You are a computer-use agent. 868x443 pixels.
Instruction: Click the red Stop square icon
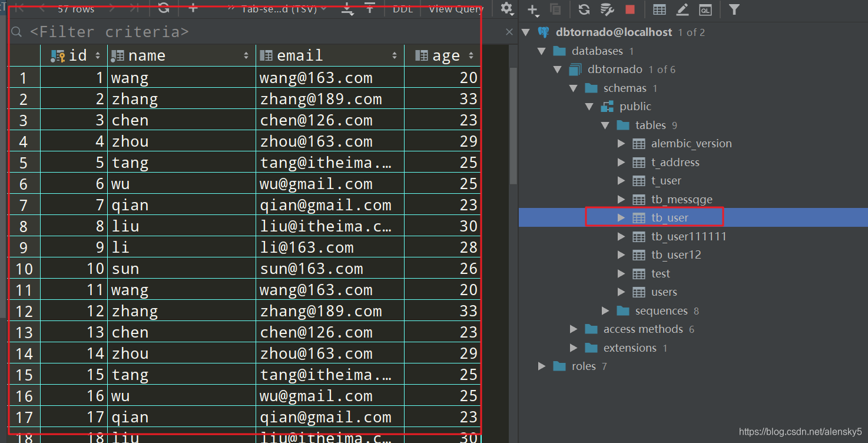[630, 9]
